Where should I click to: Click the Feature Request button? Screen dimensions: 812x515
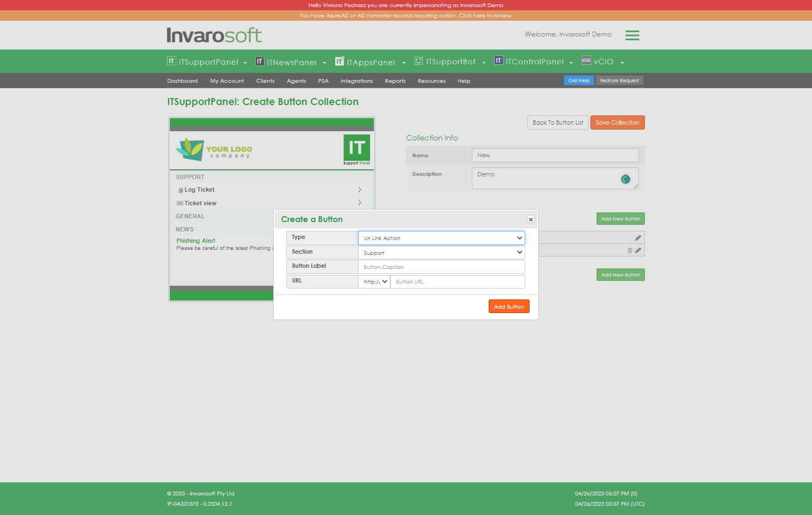pos(619,81)
